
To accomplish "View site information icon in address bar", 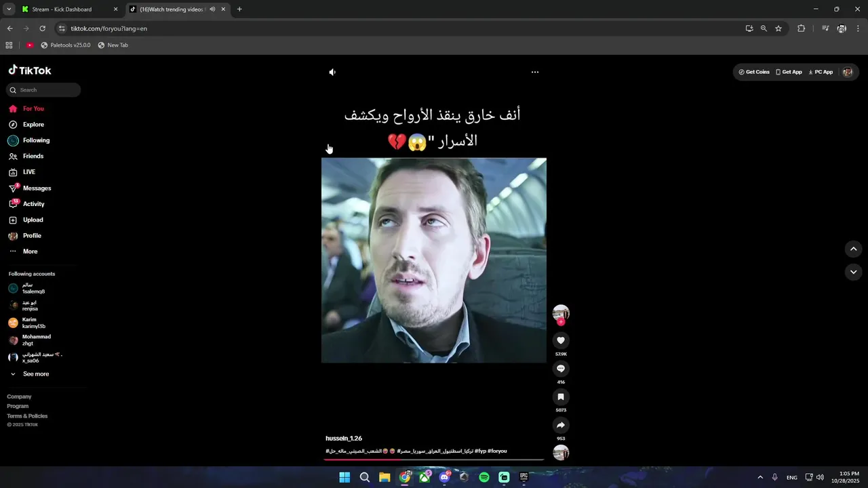I will [62, 28].
